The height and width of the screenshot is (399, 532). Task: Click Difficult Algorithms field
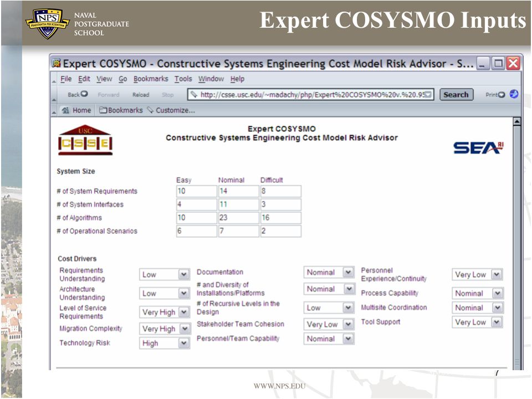(280, 217)
